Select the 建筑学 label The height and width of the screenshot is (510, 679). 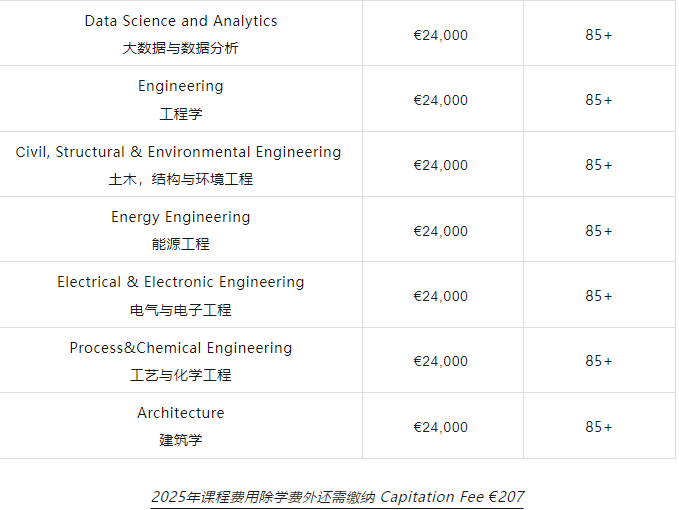[181, 440]
